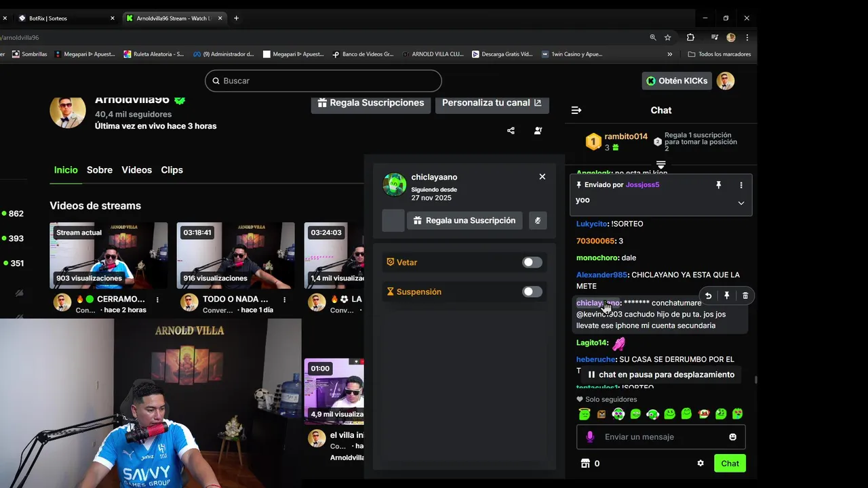The image size is (868, 488).
Task: Click the Alexander985 username in chat
Action: coord(601,274)
